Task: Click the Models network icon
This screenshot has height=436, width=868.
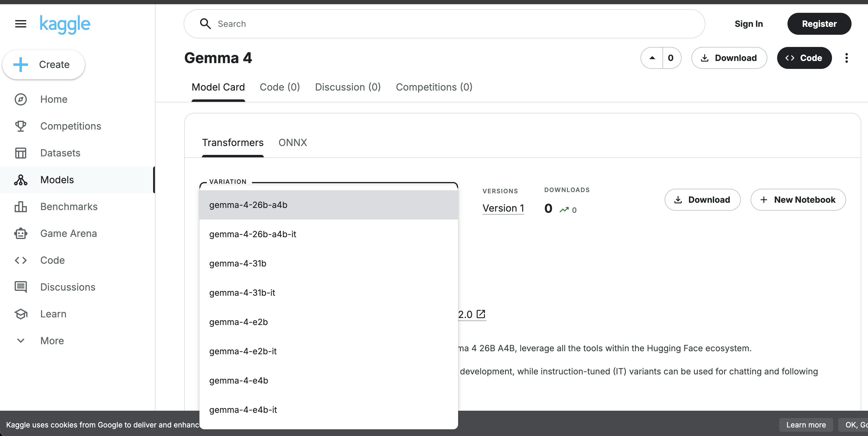Action: (20, 180)
